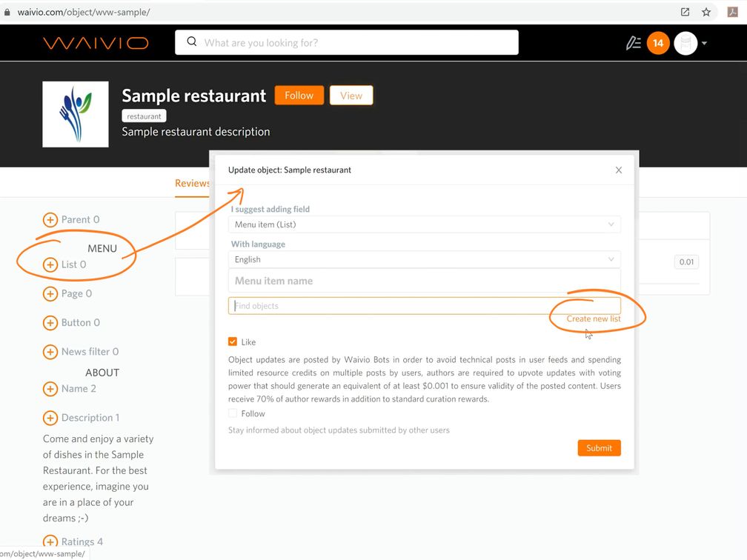Open the Menu item (List) field dropdown
The height and width of the screenshot is (560, 747).
[x=424, y=224]
